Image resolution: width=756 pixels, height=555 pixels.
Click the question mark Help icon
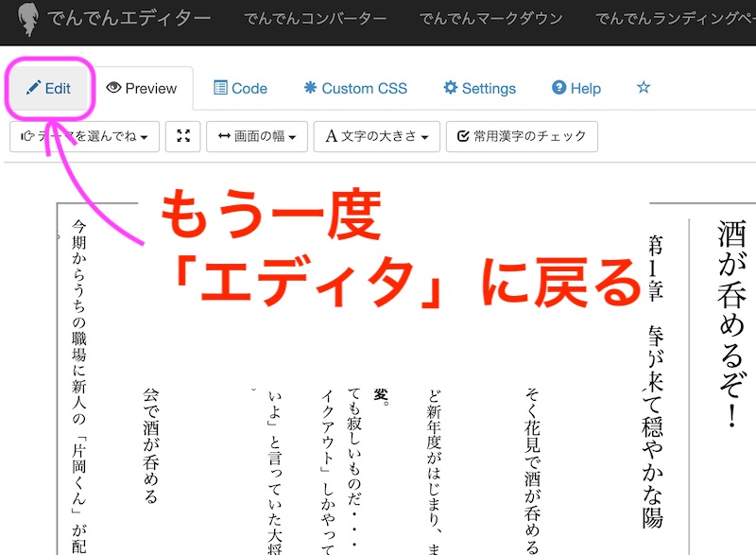(x=558, y=88)
